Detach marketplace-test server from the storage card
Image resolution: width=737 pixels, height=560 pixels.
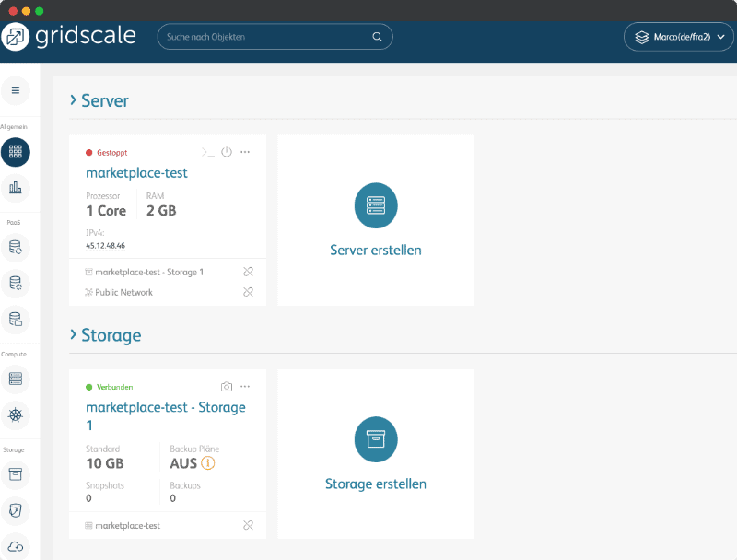(x=248, y=525)
